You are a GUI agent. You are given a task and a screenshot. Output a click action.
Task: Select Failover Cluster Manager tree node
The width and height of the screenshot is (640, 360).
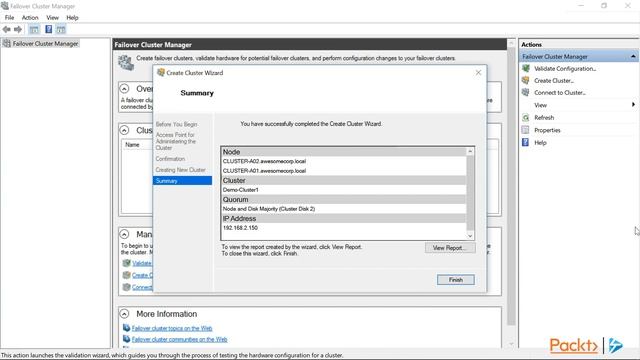pos(45,43)
